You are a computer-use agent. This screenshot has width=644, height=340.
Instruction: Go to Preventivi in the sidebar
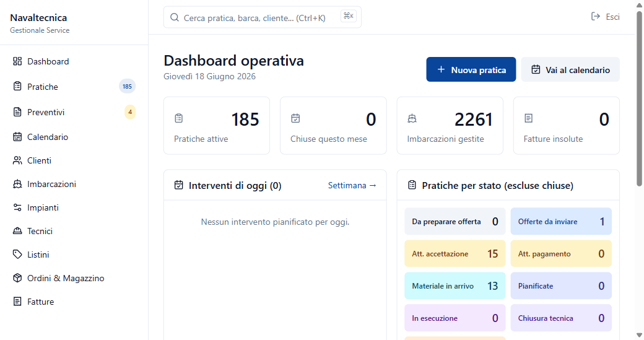pyautogui.click(x=74, y=111)
